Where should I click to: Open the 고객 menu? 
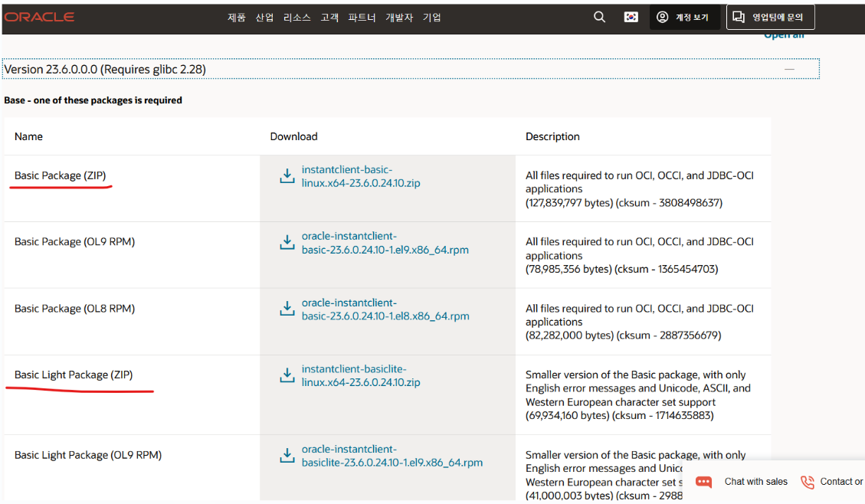point(329,18)
